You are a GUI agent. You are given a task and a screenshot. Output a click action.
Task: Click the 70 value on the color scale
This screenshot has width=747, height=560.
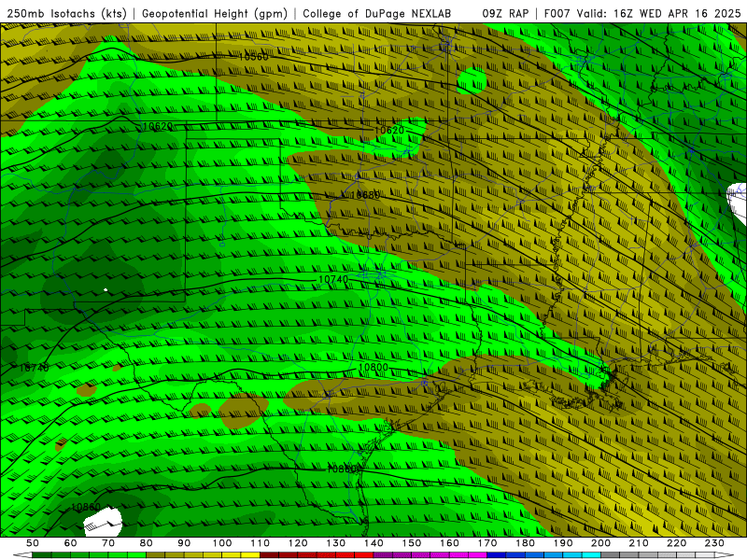point(108,543)
